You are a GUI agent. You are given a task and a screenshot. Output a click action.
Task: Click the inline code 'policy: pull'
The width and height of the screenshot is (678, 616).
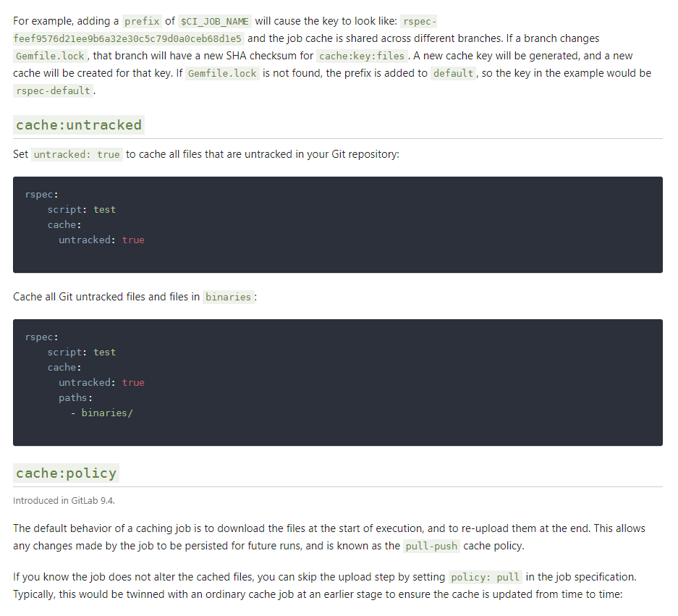pyautogui.click(x=485, y=577)
